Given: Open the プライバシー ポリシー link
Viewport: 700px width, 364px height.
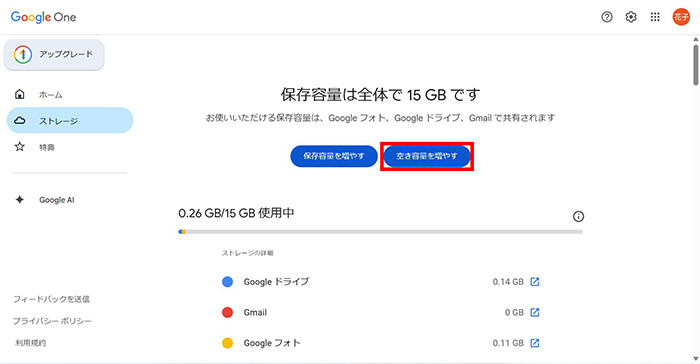Looking at the screenshot, I should [52, 321].
